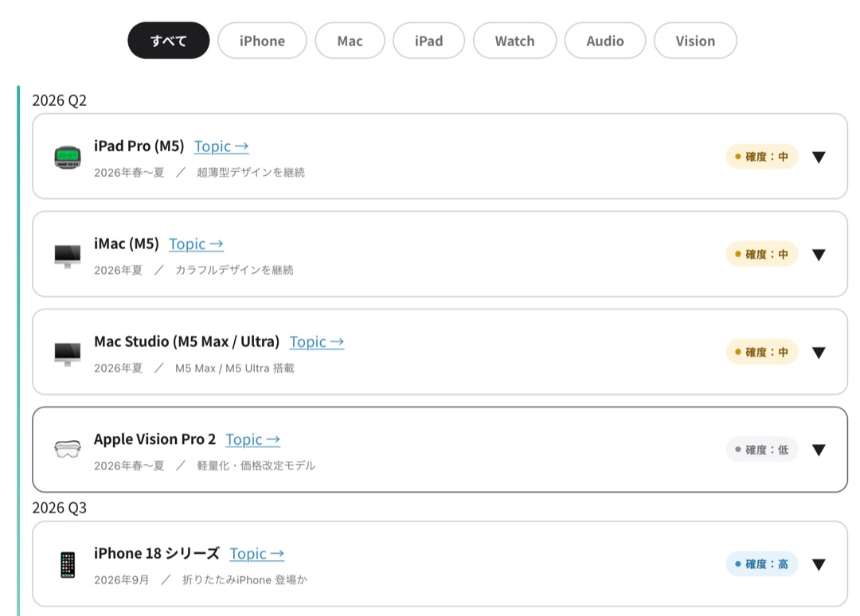Expand the iPad Pro (M5) entry
Screen dimensions: 860x616
pos(818,157)
